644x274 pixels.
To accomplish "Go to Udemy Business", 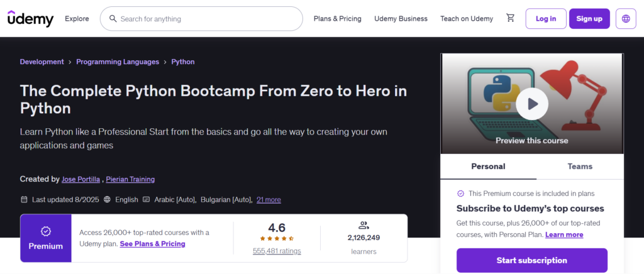I will pyautogui.click(x=401, y=18).
